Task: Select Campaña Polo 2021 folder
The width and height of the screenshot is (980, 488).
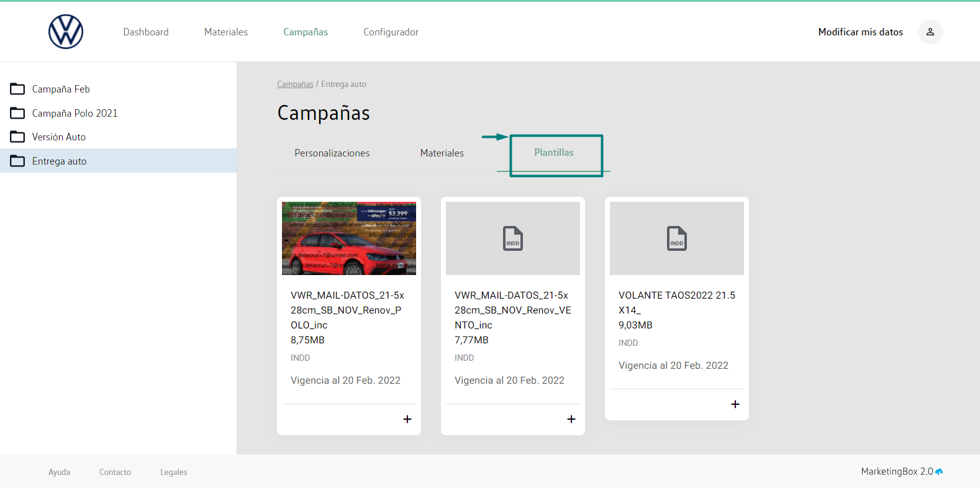Action: [118, 113]
